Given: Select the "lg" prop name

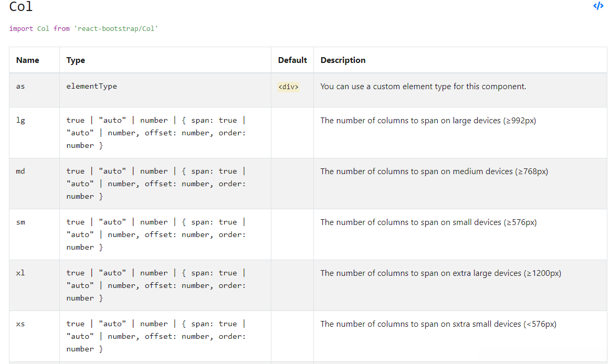Looking at the screenshot, I should pyautogui.click(x=20, y=120).
